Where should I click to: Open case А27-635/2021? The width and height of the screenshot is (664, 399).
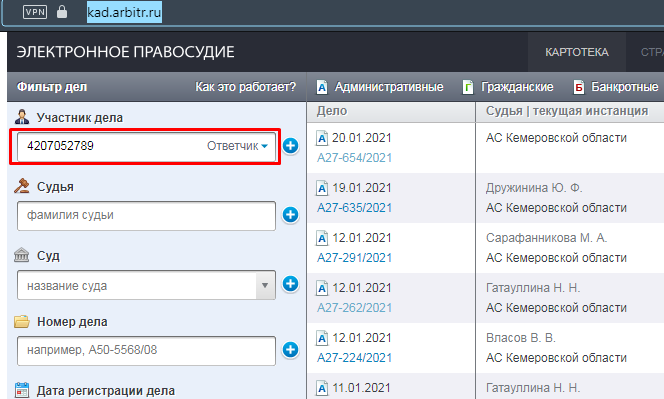[x=354, y=208]
